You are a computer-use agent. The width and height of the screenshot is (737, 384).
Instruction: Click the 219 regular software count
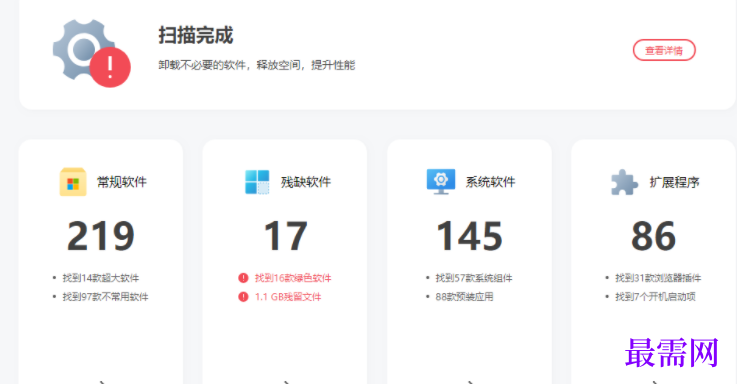(x=101, y=236)
